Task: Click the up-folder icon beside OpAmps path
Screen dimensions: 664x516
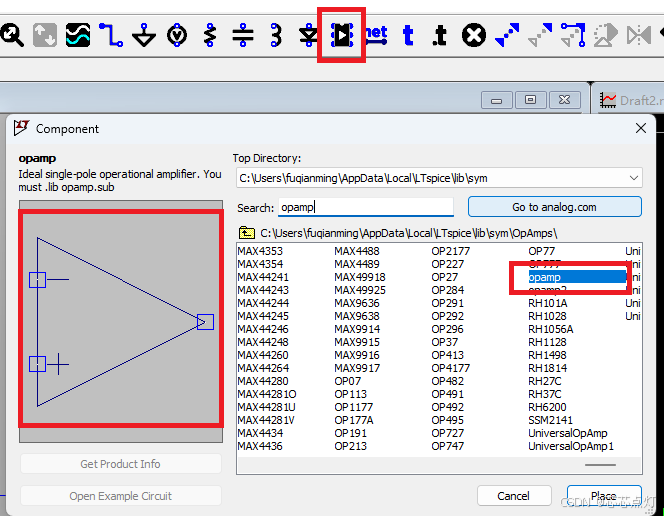Action: click(x=246, y=233)
